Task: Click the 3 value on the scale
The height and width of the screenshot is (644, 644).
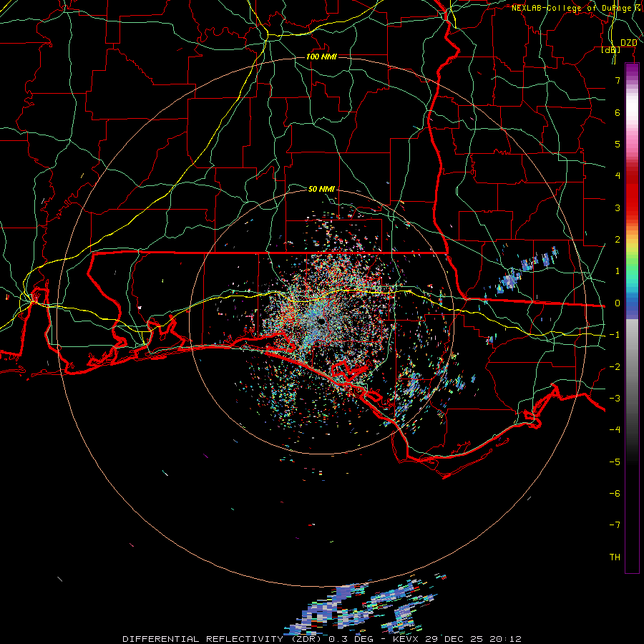Action: coord(618,208)
